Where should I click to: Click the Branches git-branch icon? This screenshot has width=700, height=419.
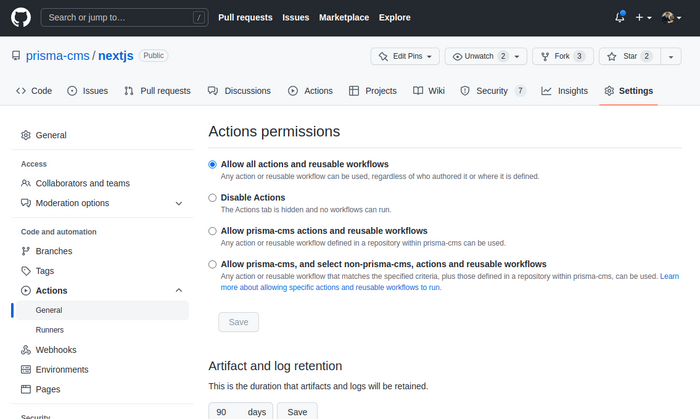coord(26,251)
